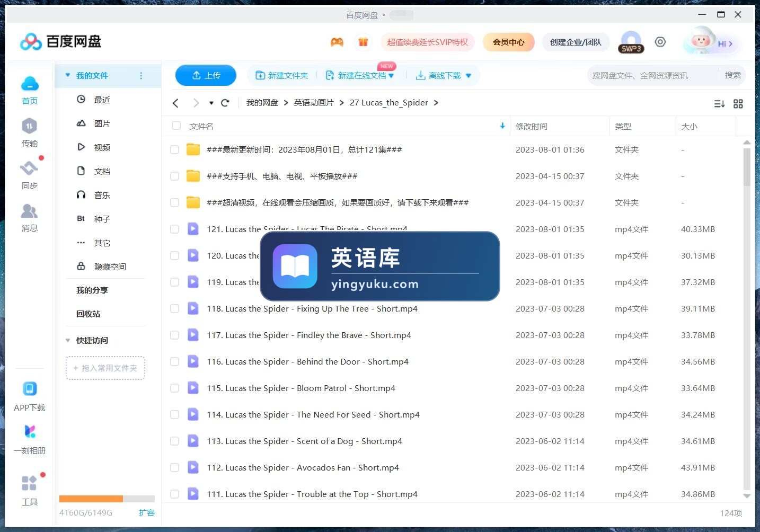
Task: Open the 工具 tools icon
Action: (29, 483)
